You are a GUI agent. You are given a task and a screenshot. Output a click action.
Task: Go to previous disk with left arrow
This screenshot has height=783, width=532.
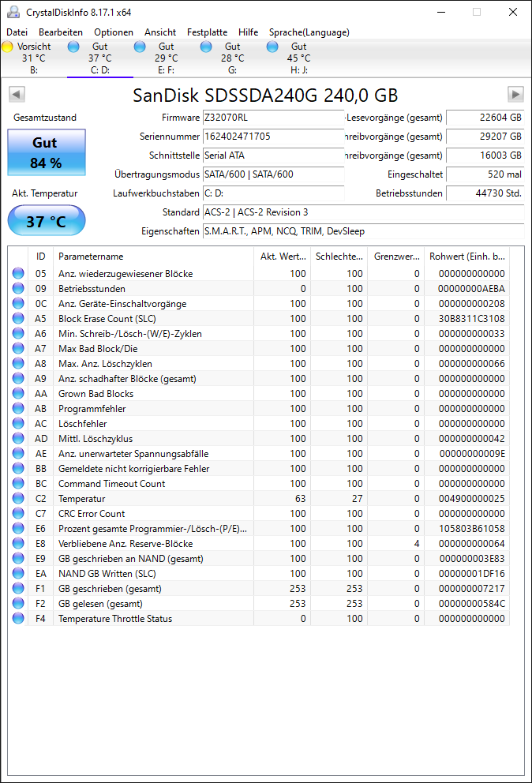click(17, 94)
